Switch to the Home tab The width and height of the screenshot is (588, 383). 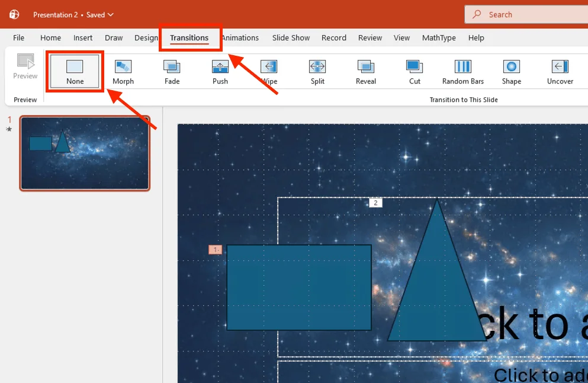pos(50,37)
